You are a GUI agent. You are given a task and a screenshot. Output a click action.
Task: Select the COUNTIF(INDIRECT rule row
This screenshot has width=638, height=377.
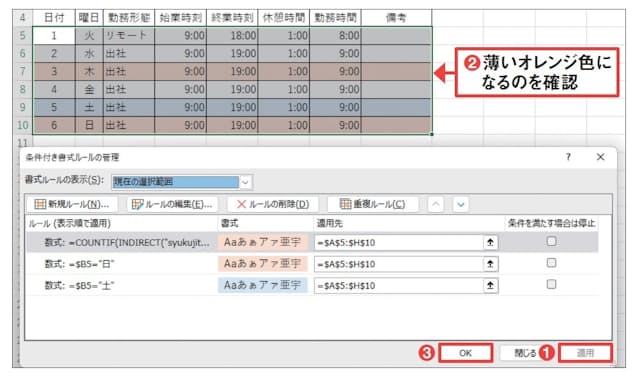(x=312, y=242)
